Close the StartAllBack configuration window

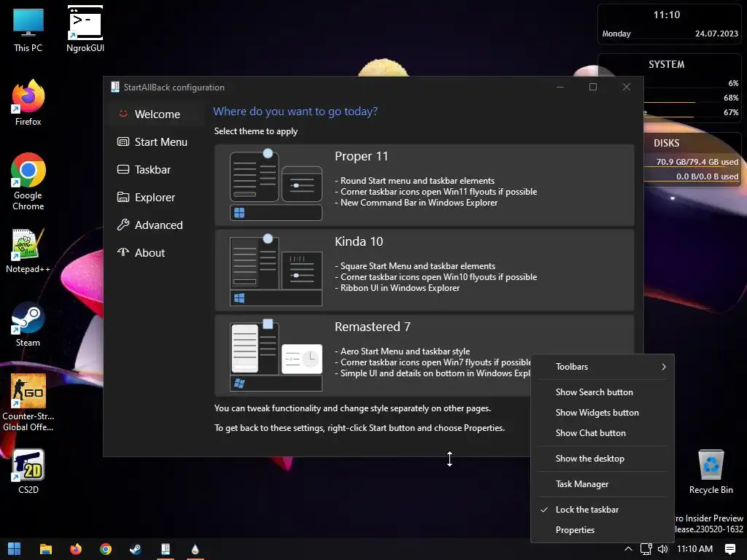click(x=627, y=87)
